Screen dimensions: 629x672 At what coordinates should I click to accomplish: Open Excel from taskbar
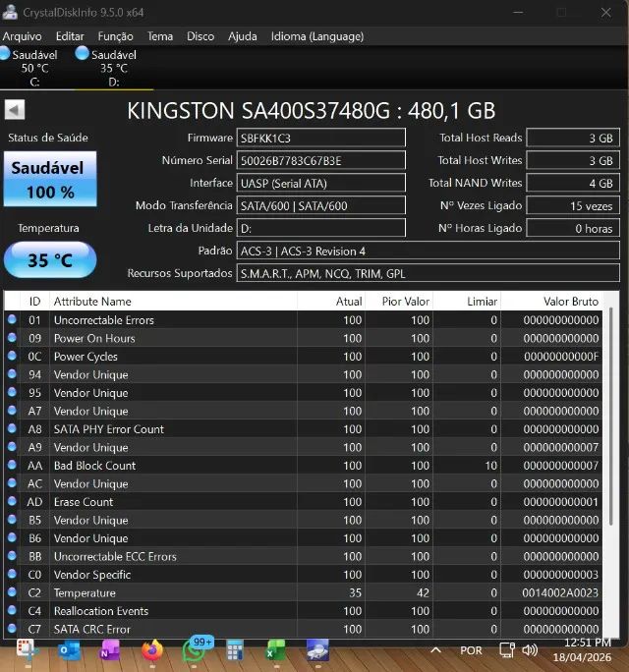click(276, 650)
